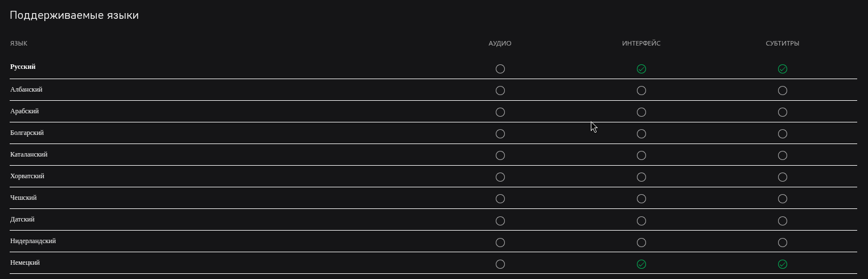Click the Russian interface green checkmark icon
Viewport: 868px width, 279px height.
641,69
